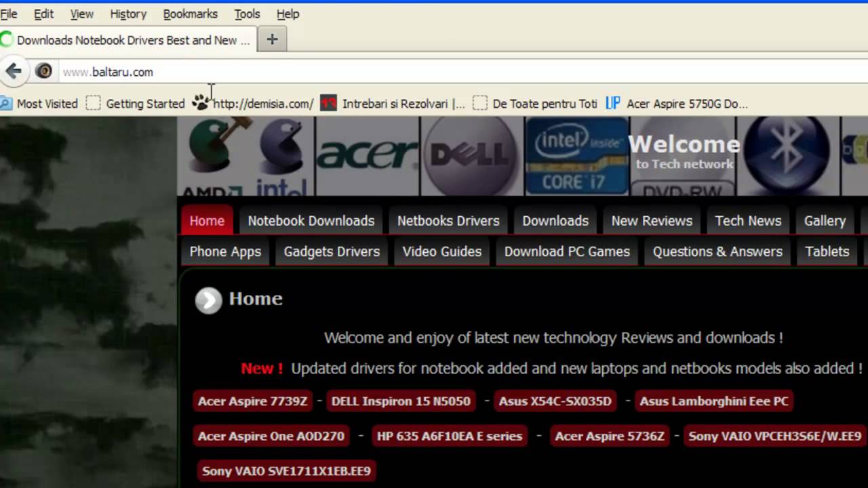This screenshot has height=488, width=868.
Task: Open the New Reviews navigation tab
Action: coord(652,221)
